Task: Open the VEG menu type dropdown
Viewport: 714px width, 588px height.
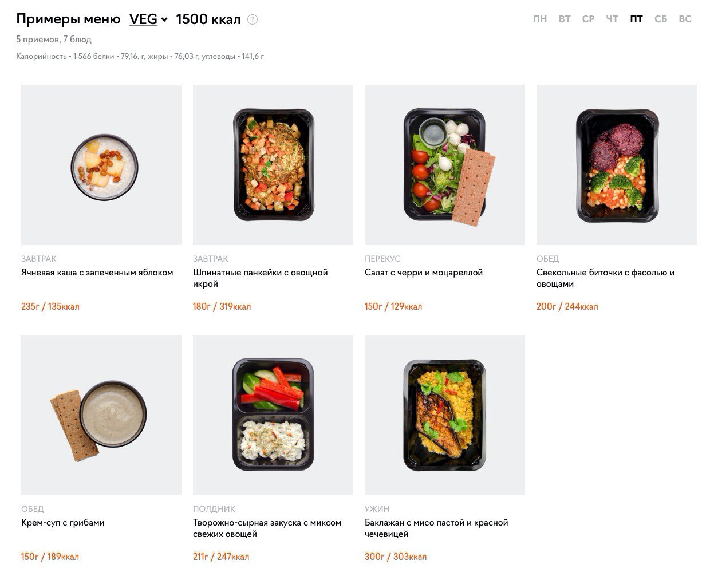Action: 148,19
